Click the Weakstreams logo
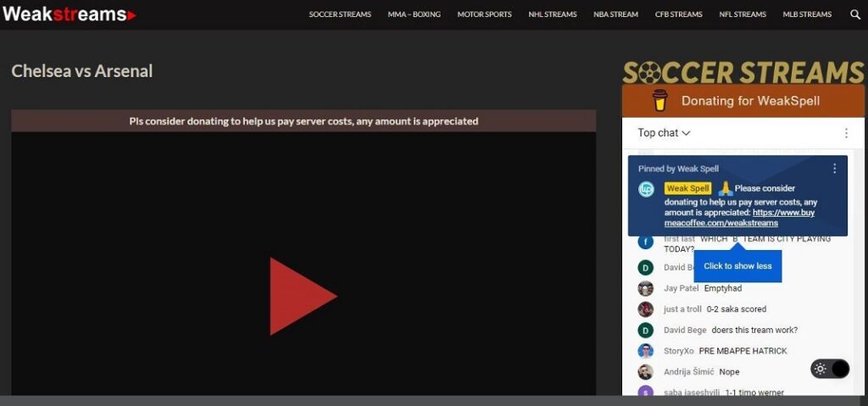Screen dimensions: 868x406 [69, 14]
